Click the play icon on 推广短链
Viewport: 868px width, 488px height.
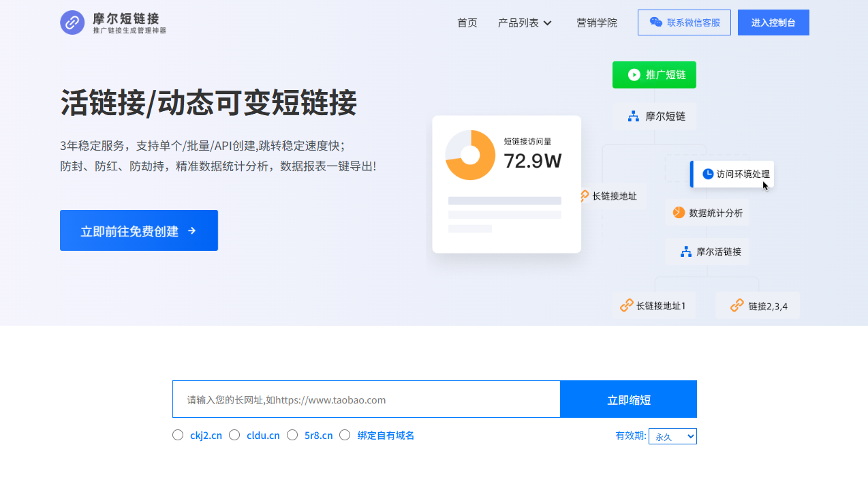coord(634,75)
